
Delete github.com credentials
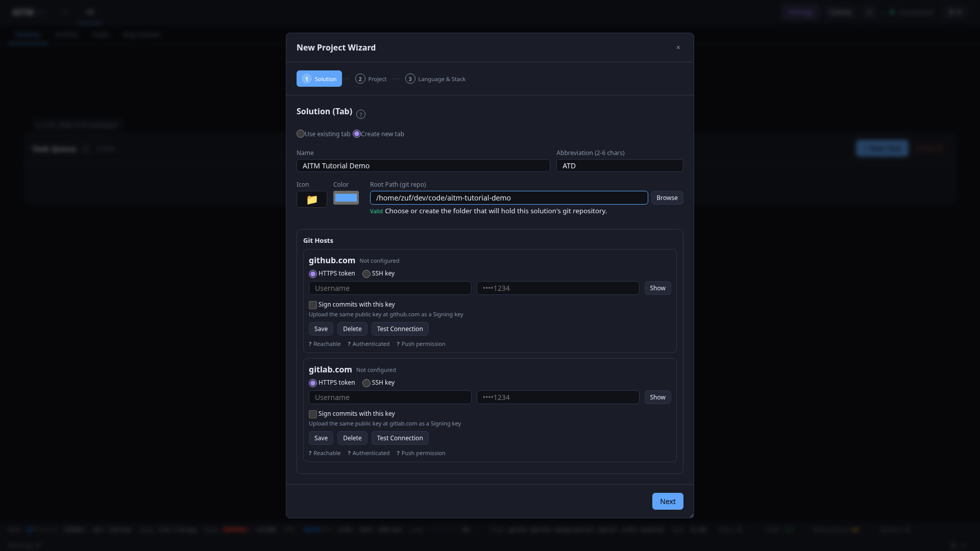point(352,329)
